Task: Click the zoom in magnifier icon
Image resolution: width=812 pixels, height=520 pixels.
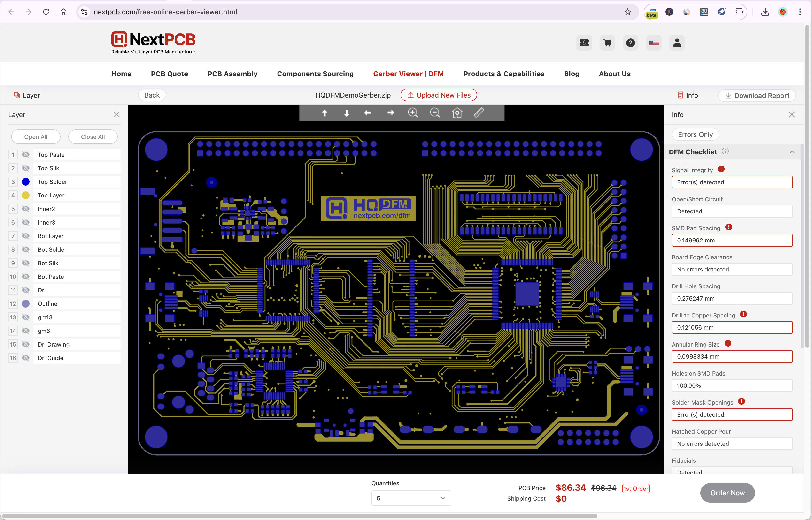Action: [x=413, y=113]
